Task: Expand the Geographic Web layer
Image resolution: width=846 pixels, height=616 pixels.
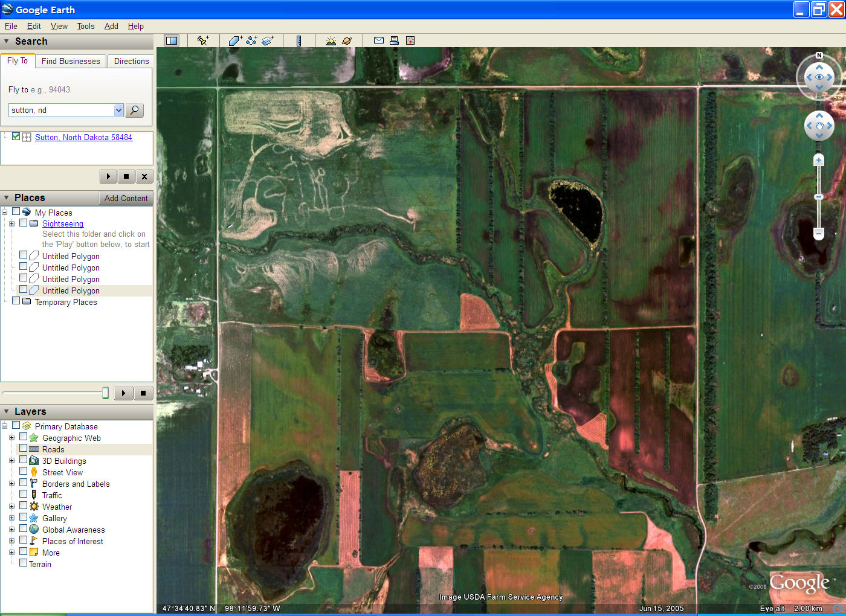Action: pyautogui.click(x=12, y=438)
